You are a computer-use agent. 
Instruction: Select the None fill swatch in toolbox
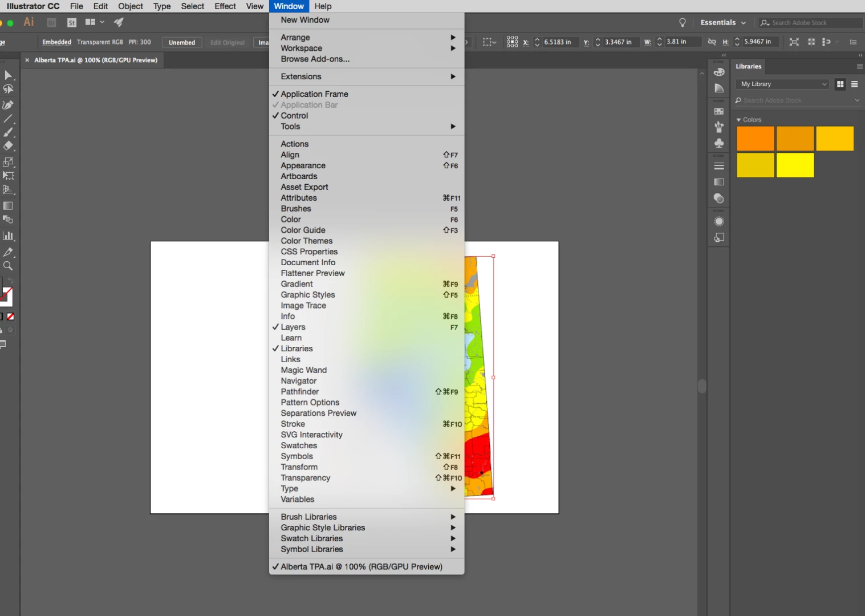tap(10, 317)
